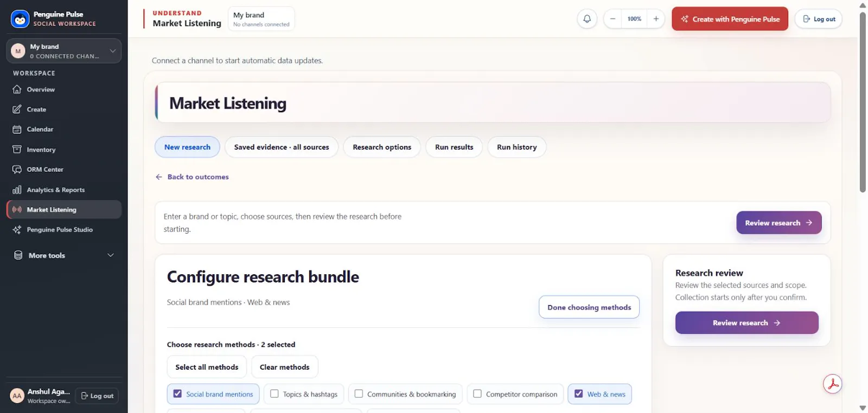Click the page vertical scrollbar thumb
Screen dimensions: 868x413
pyautogui.click(x=863, y=101)
